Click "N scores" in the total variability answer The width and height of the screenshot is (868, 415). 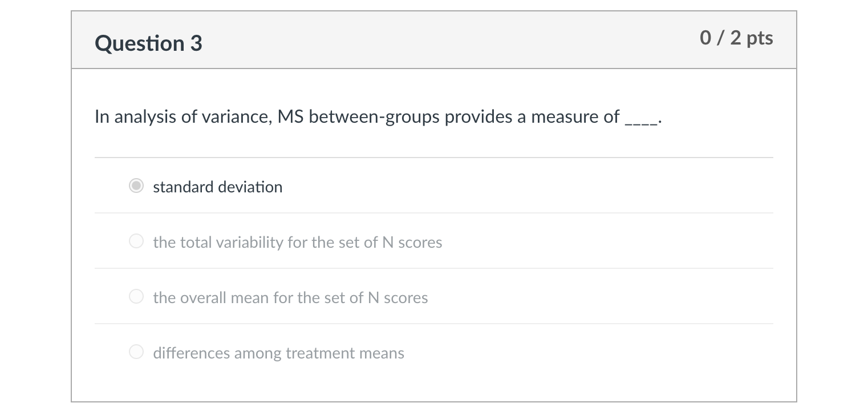(412, 242)
